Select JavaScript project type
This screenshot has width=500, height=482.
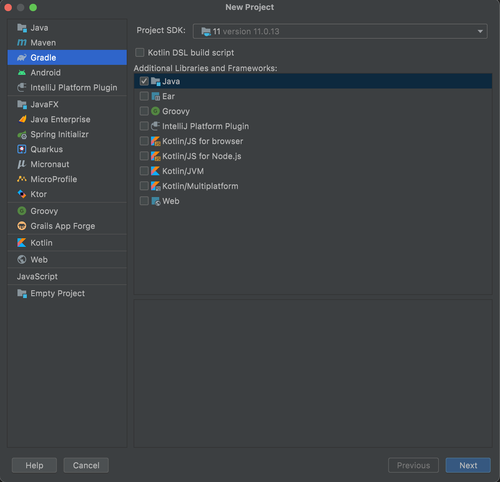67,277
